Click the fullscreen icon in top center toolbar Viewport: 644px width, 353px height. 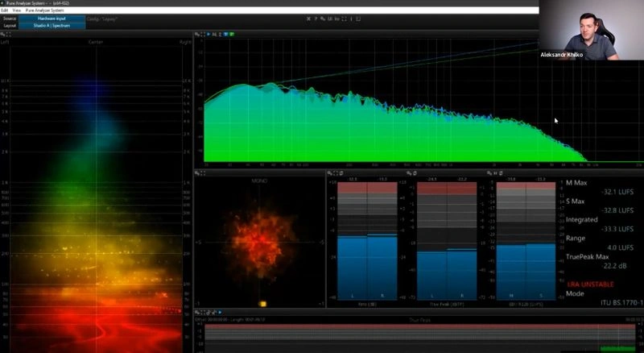345,19
